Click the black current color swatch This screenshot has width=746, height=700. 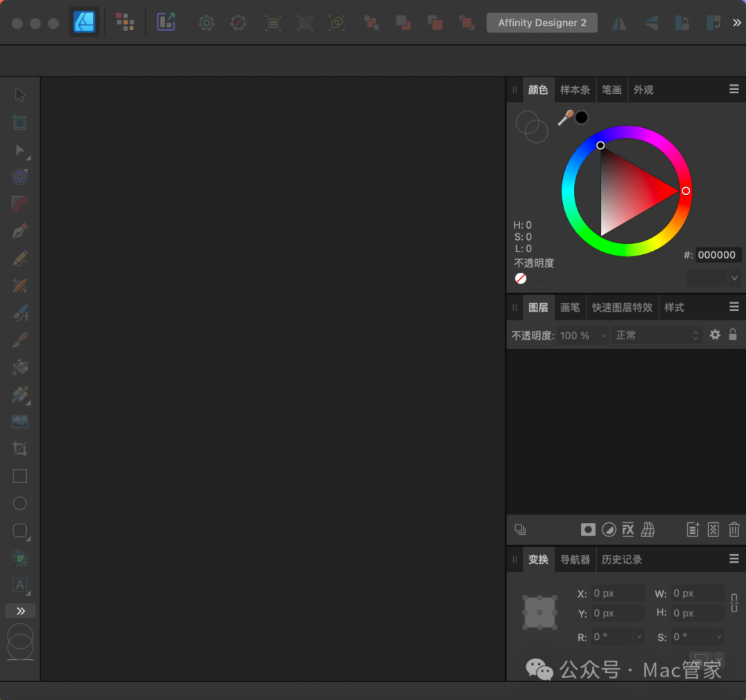pos(582,117)
